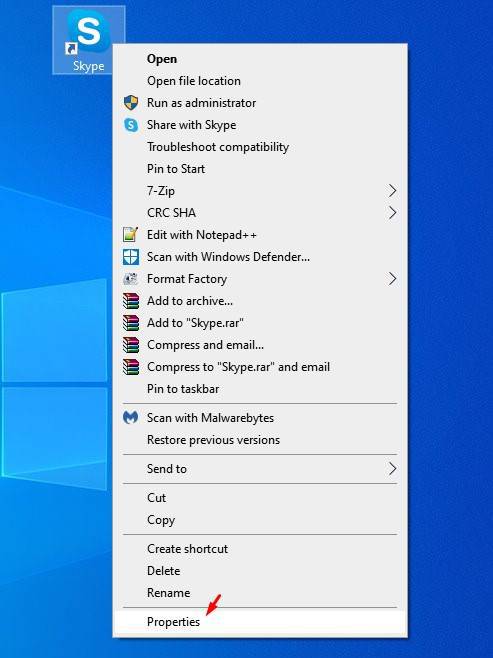
Task: Expand the 7-Zip submenu arrow
Action: tap(392, 191)
